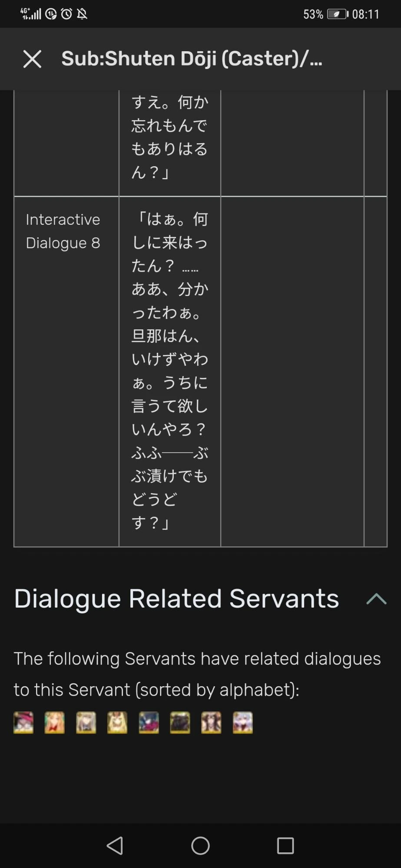Open the fifth related Servant icon

click(x=149, y=723)
